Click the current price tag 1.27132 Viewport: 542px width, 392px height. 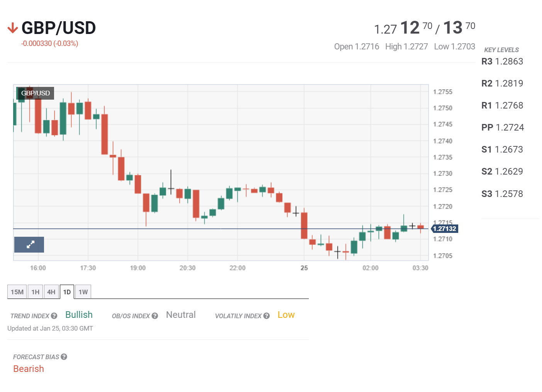click(x=444, y=228)
